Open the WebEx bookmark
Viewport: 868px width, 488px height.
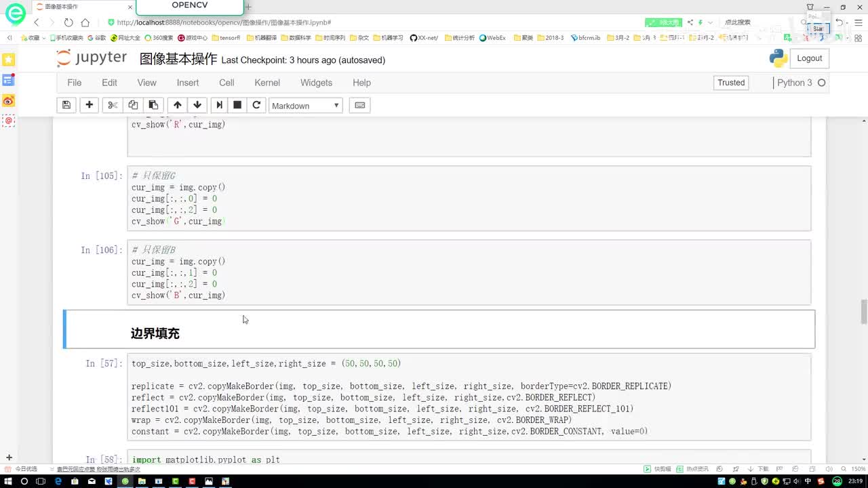493,38
